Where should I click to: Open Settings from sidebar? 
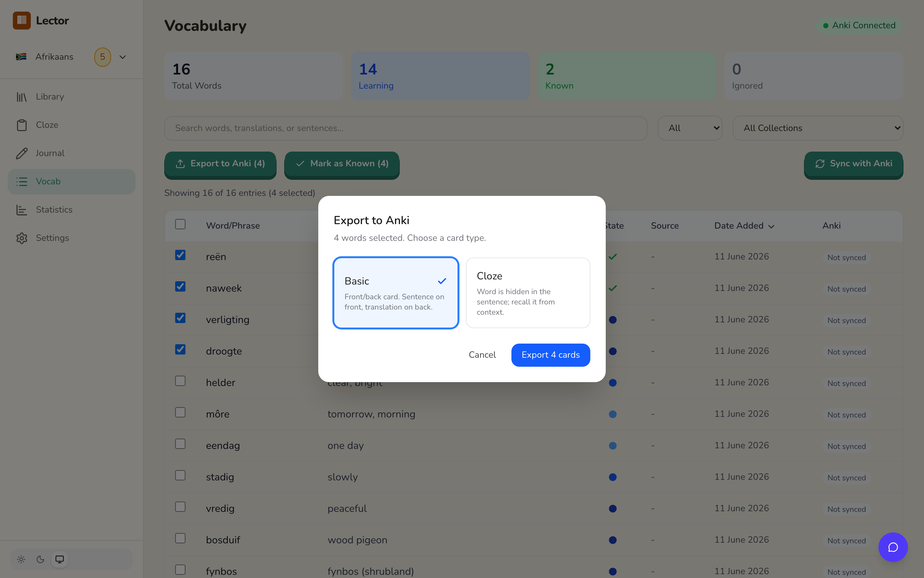[x=72, y=238]
